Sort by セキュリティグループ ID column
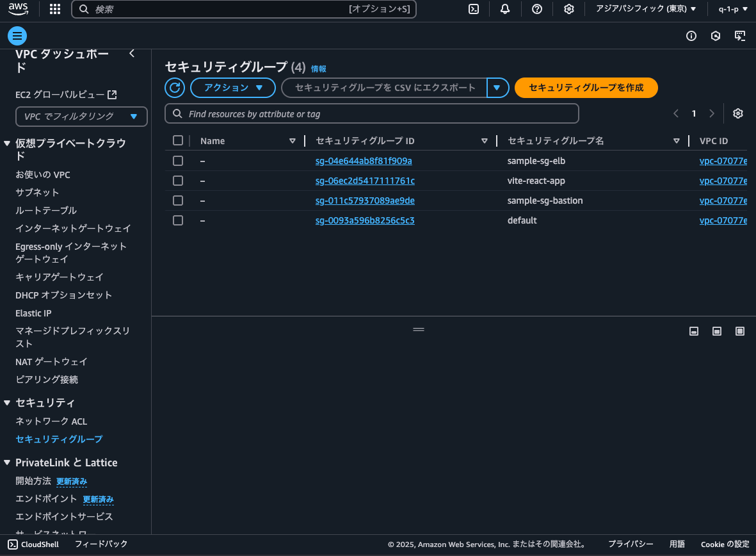756x556 pixels. [x=485, y=141]
